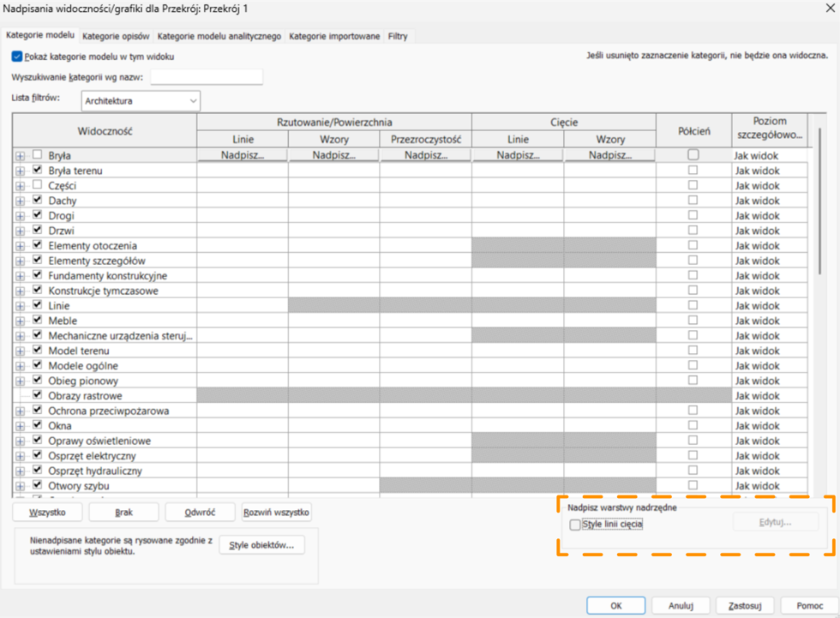The width and height of the screenshot is (840, 618).
Task: Expand the Dachy category tree node
Action: tap(20, 201)
